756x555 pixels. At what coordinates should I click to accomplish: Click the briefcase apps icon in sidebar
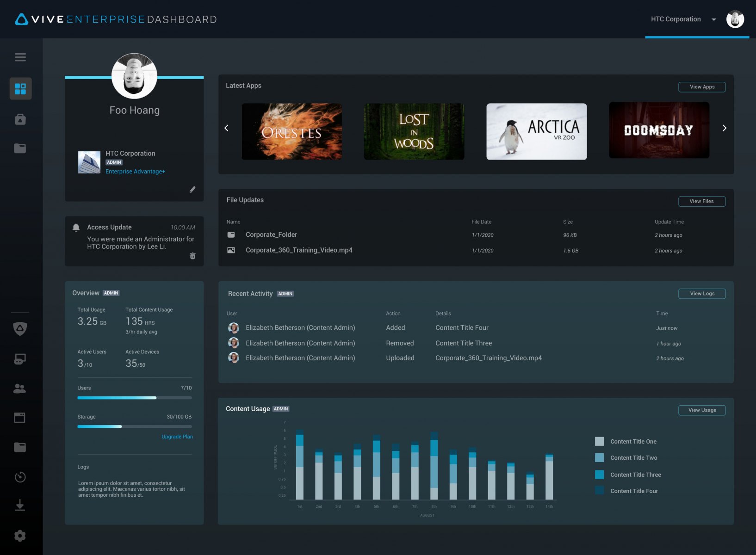click(20, 119)
